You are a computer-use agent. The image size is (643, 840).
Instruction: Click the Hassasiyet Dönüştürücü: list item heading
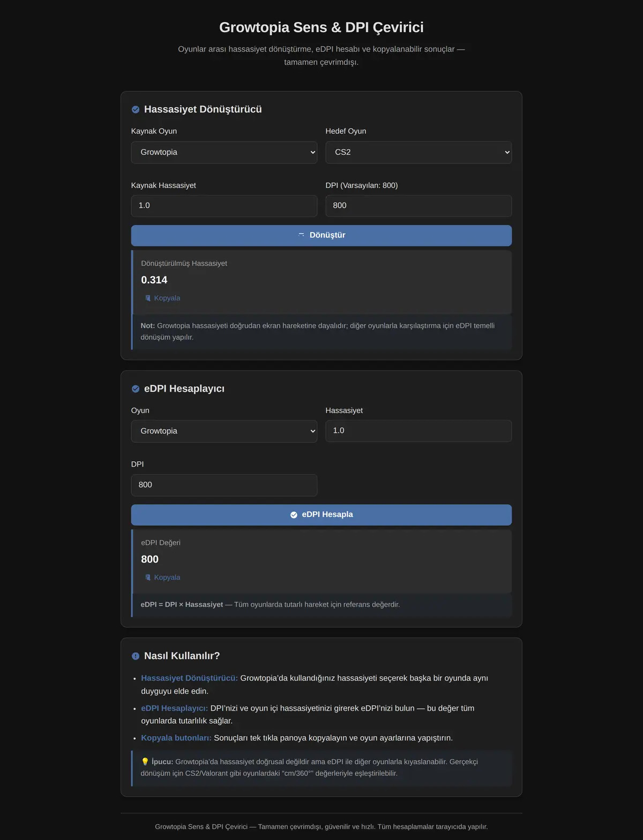coord(190,678)
